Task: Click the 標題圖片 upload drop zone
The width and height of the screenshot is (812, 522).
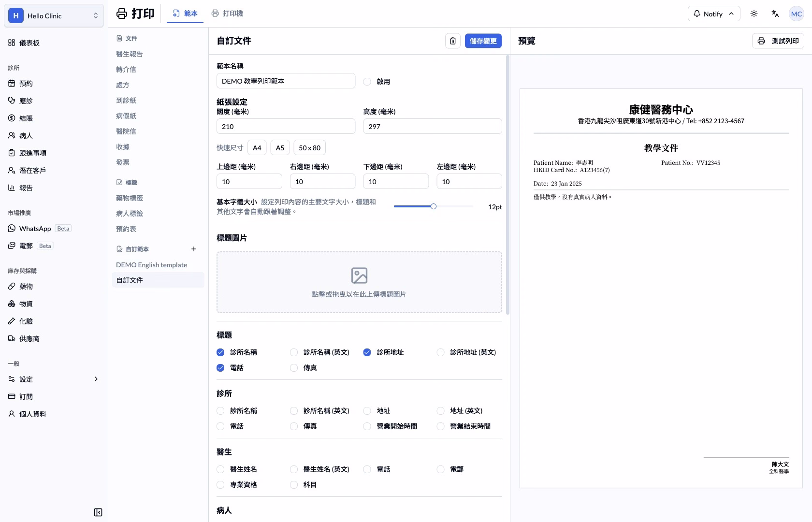Action: pos(359,282)
